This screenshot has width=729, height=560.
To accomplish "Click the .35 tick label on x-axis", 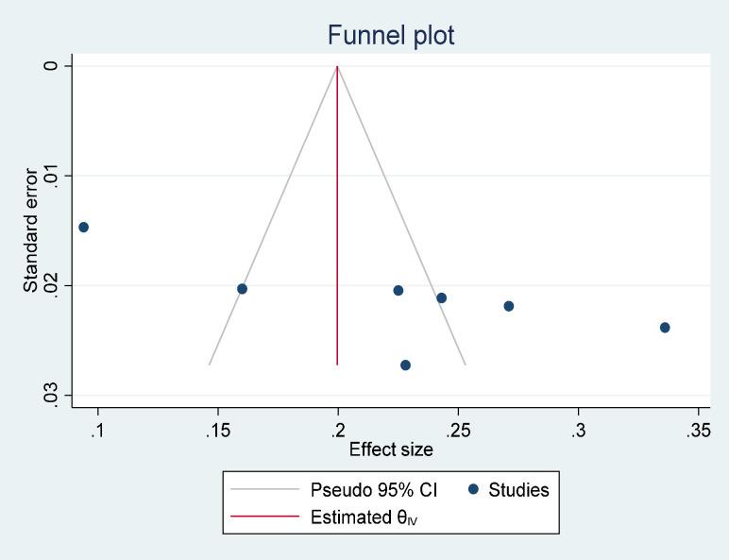I will [x=698, y=430].
